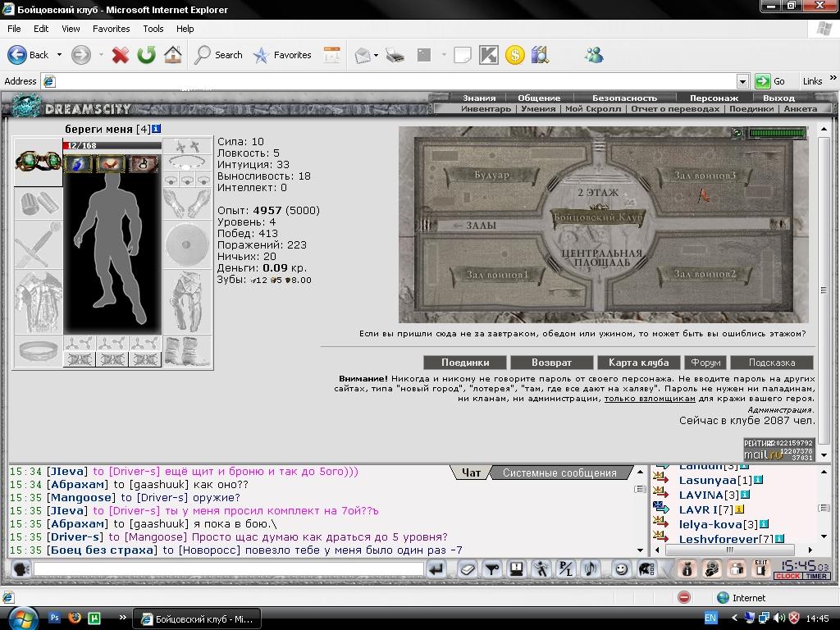Viewport: 840px width, 630px height.
Task: Open the Знания menu
Action: 479,98
